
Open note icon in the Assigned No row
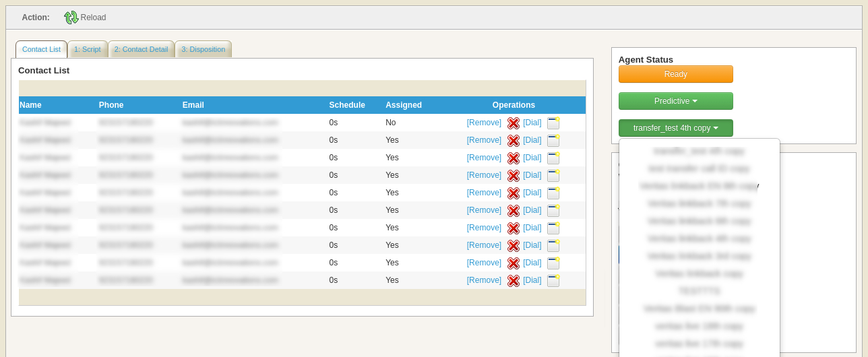coord(553,123)
